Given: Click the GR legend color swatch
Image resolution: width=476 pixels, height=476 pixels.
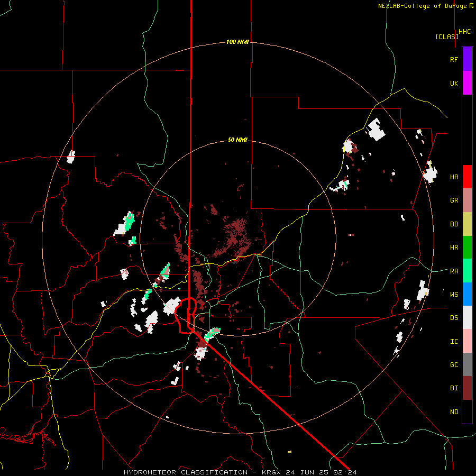Looking at the screenshot, I should click(467, 200).
